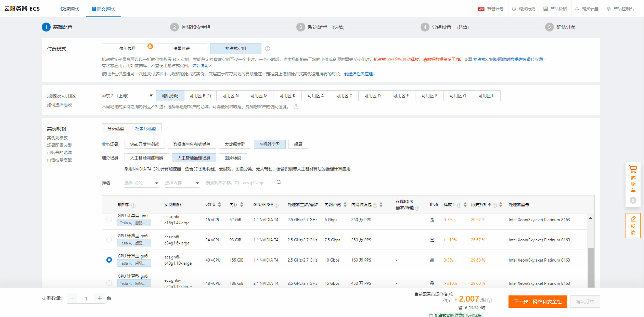This screenshot has width=644, height=317.
Task: Open 购买历史 from top bar
Action: (x=524, y=9)
